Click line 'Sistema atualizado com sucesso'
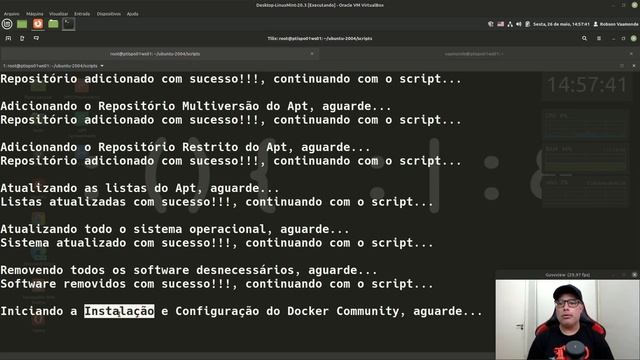The image size is (640, 360). tap(217, 243)
